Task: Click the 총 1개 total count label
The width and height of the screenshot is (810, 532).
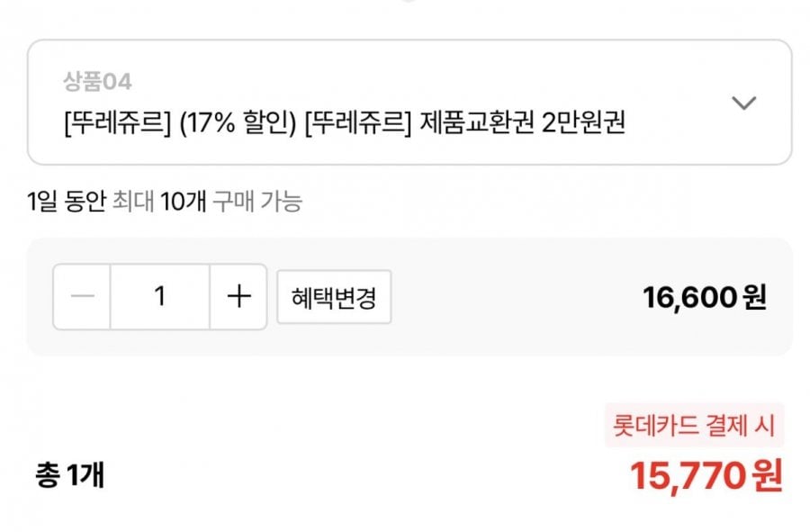Action: (70, 474)
